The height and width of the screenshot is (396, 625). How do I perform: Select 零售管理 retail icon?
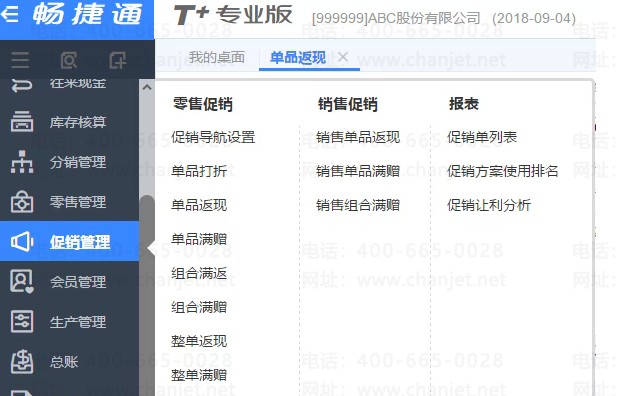22,202
